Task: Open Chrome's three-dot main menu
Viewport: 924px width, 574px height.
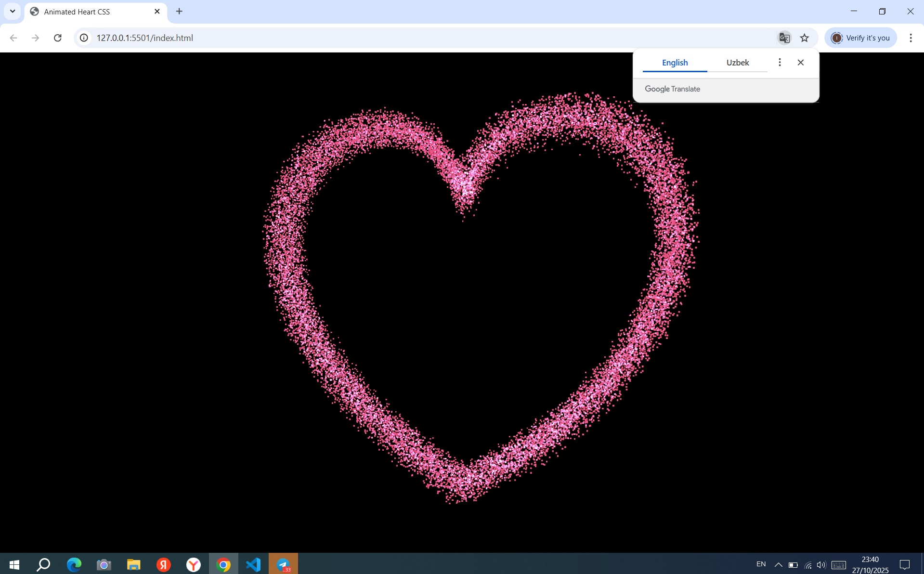Action: (x=911, y=38)
